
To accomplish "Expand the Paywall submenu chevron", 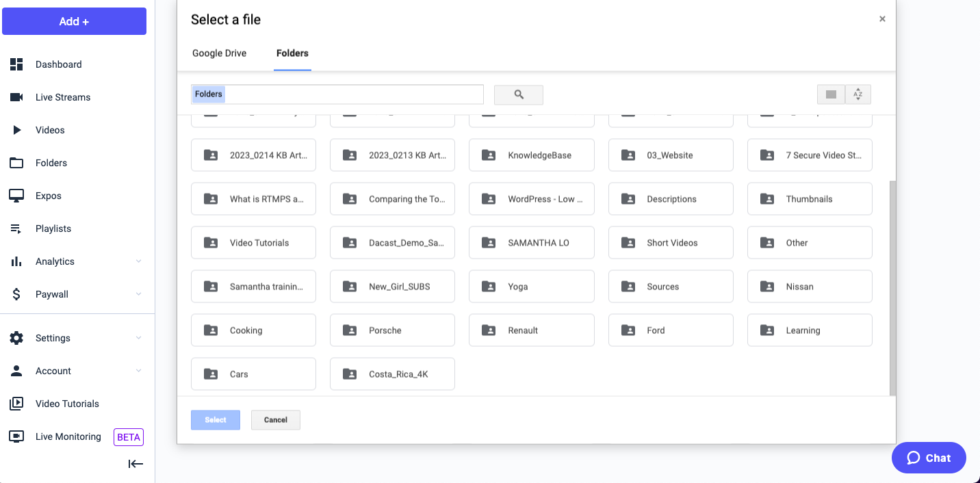I will click(x=138, y=294).
